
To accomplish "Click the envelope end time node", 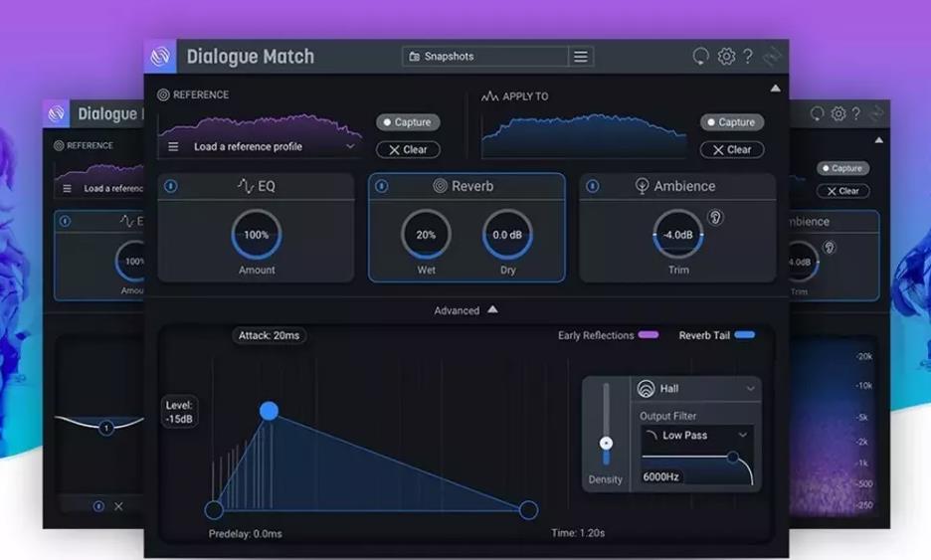I will point(528,509).
